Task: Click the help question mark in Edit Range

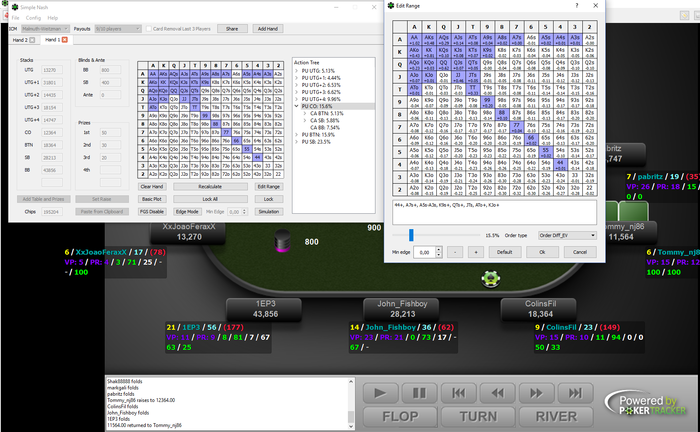Action: coord(576,5)
